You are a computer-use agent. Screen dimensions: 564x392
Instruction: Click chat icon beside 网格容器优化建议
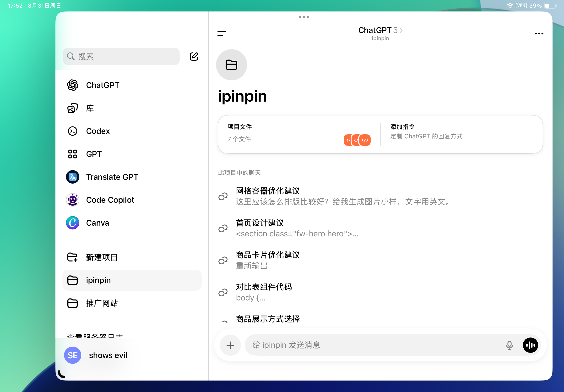[223, 196]
